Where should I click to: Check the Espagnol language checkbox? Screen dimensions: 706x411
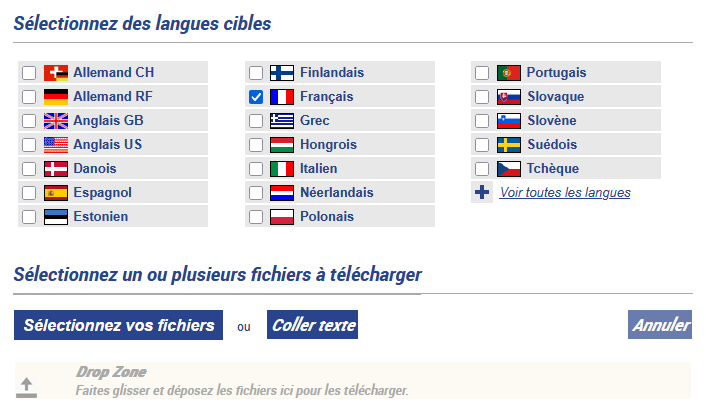[x=29, y=193]
